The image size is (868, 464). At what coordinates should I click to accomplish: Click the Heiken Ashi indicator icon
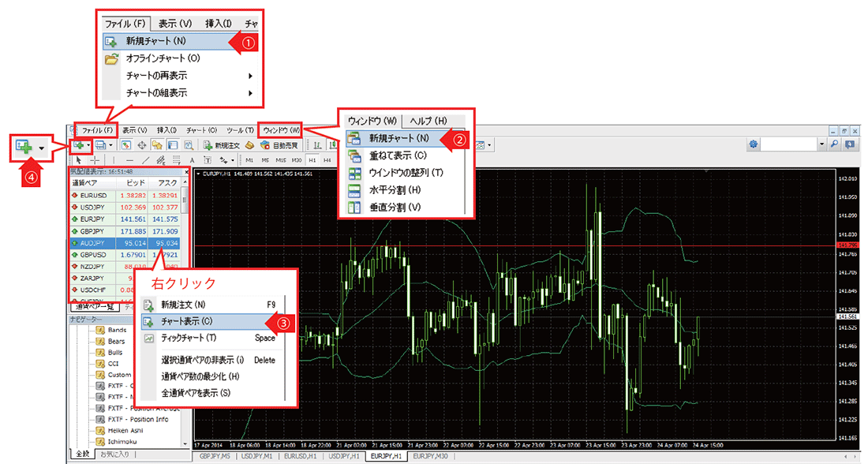tap(100, 430)
